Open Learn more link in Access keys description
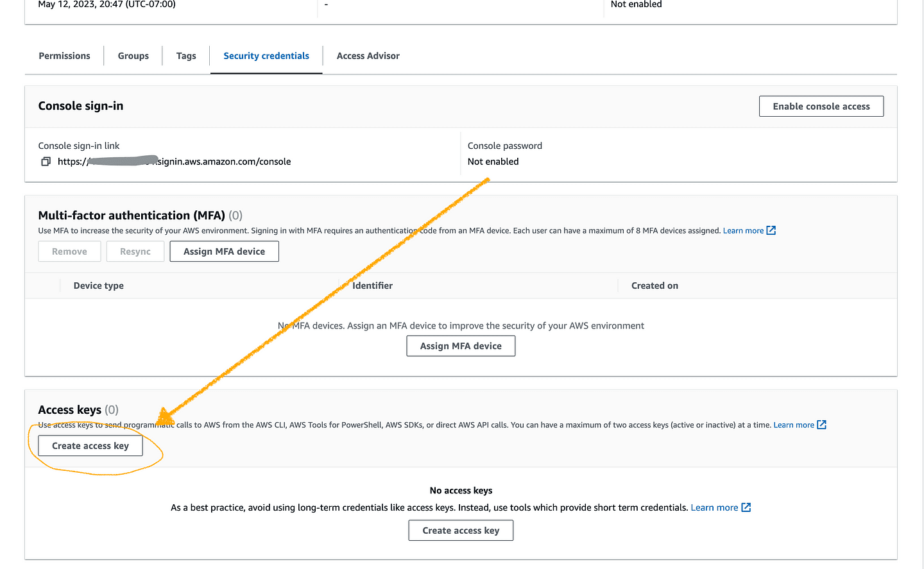Image resolution: width=924 pixels, height=569 pixels. [x=794, y=425]
